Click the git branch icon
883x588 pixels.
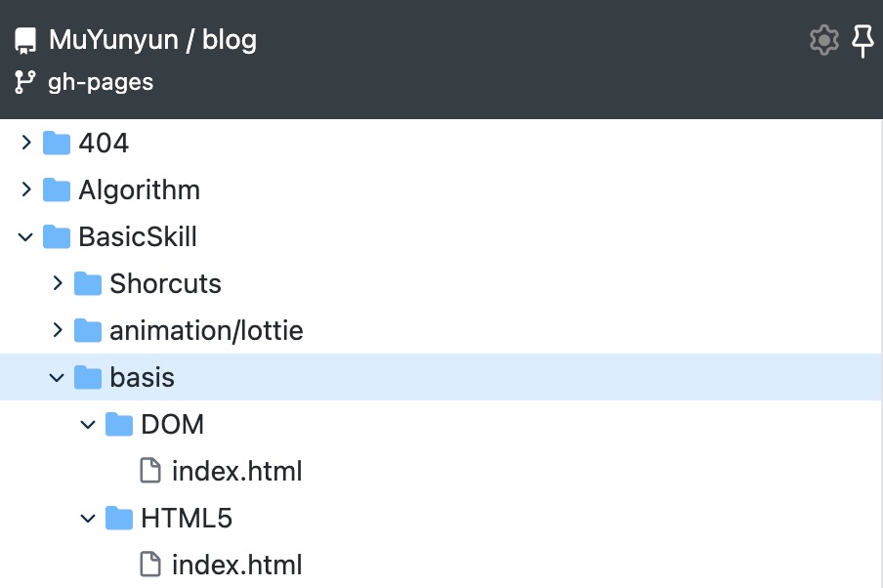point(25,82)
